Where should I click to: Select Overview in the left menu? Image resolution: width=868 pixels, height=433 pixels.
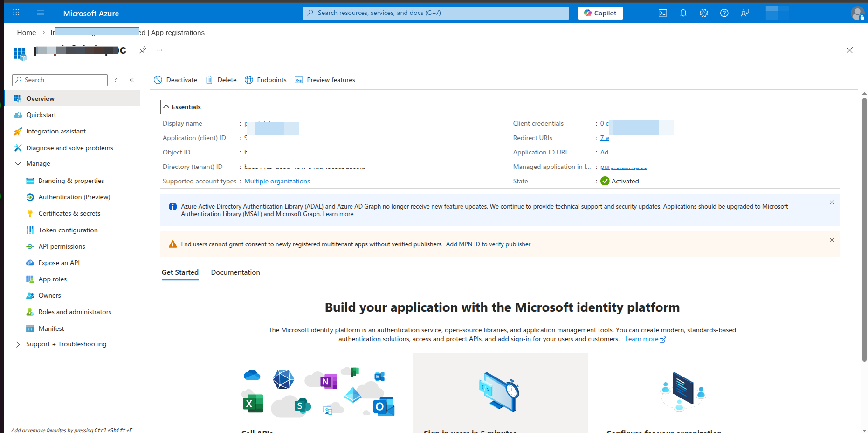point(72,98)
